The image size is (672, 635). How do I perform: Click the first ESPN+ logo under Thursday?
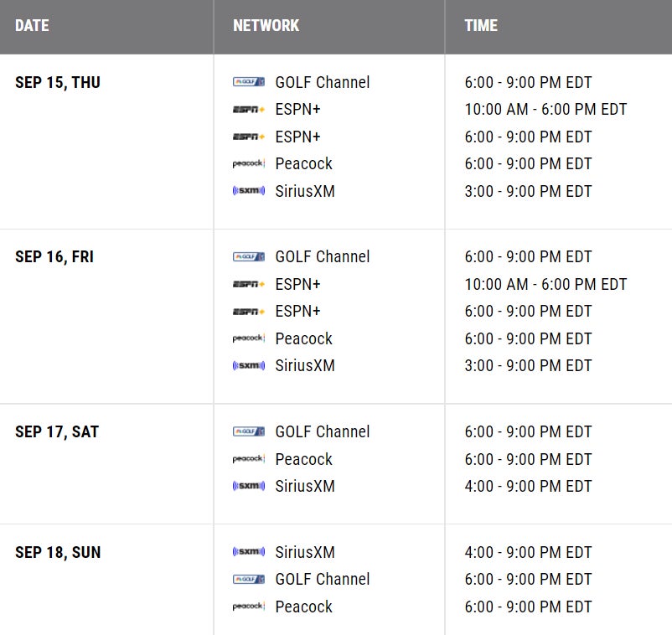[x=249, y=110]
